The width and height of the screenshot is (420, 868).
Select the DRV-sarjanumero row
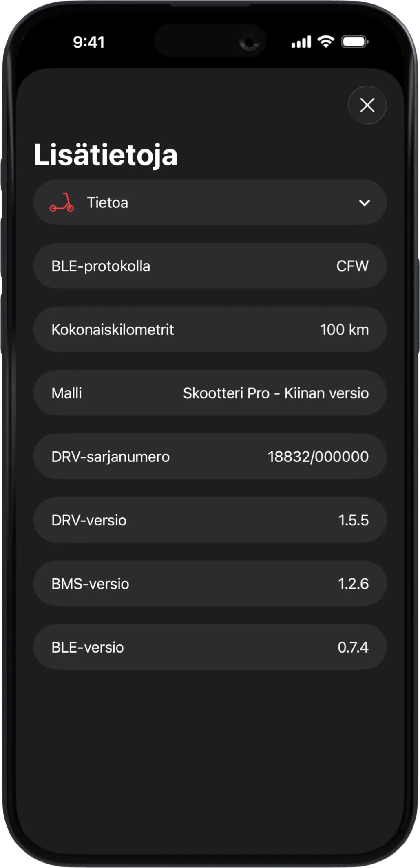[210, 457]
